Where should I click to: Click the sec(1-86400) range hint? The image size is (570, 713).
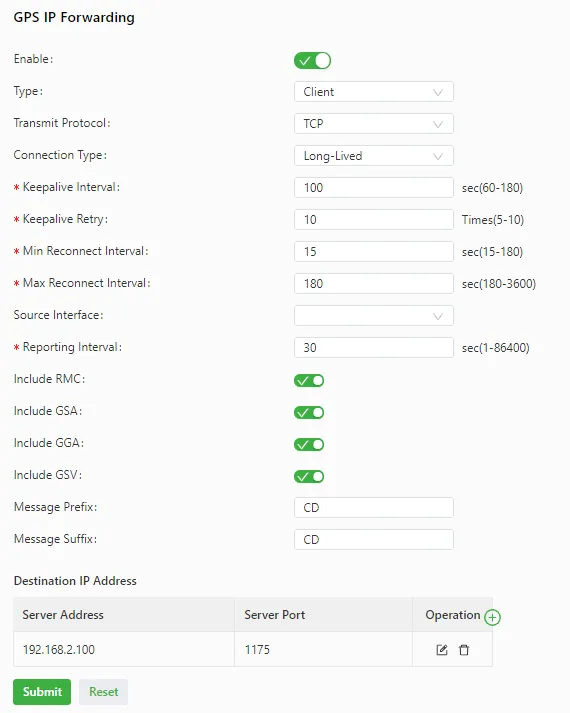tap(495, 348)
